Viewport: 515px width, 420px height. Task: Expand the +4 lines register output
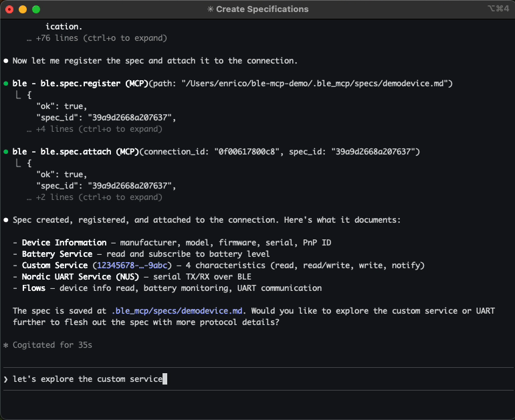coord(94,129)
